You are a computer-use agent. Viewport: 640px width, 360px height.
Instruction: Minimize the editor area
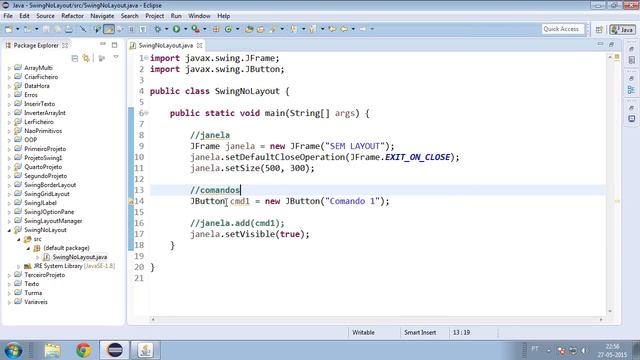click(x=600, y=44)
